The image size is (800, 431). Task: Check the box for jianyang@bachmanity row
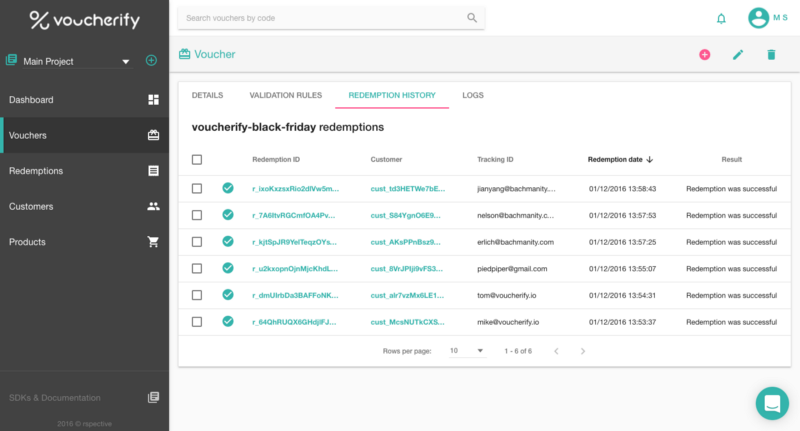(197, 189)
